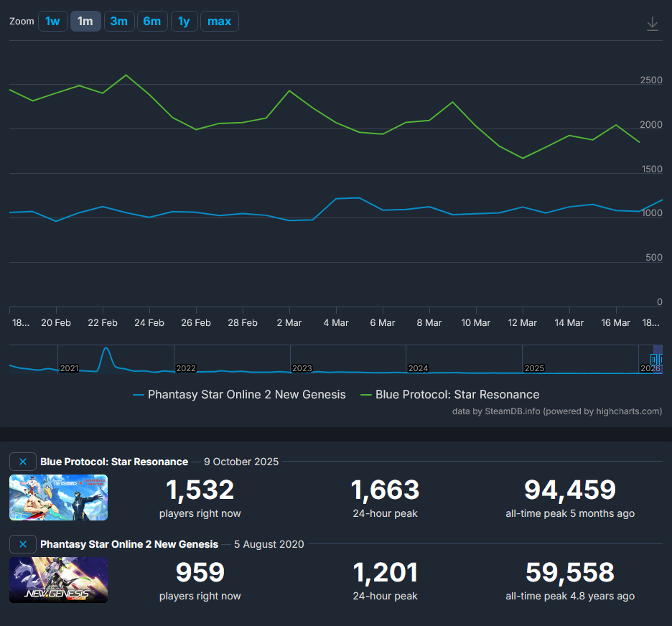Click 'all-time peak 5 months ago' label
The height and width of the screenshot is (626, 672).
[x=570, y=513]
